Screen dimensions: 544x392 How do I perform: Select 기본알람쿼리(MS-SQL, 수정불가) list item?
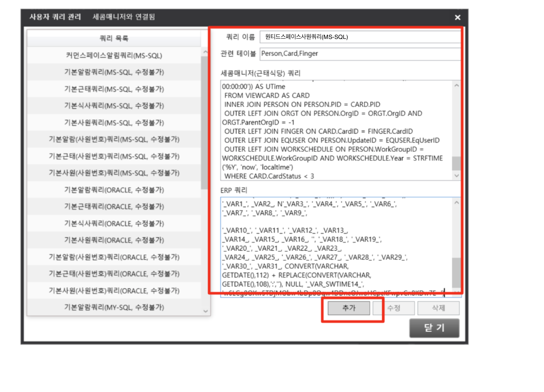(x=114, y=72)
